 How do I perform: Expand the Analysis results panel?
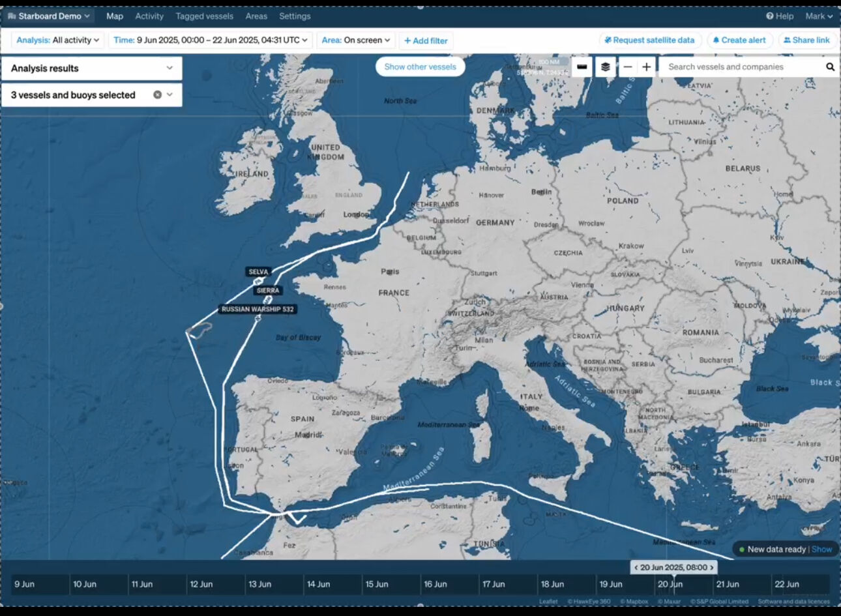(170, 68)
